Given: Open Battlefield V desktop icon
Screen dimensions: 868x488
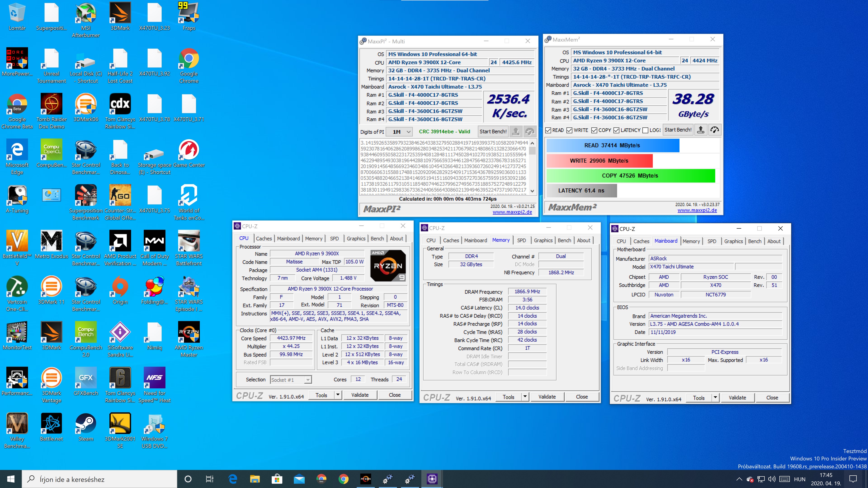Looking at the screenshot, I should click(x=17, y=249).
